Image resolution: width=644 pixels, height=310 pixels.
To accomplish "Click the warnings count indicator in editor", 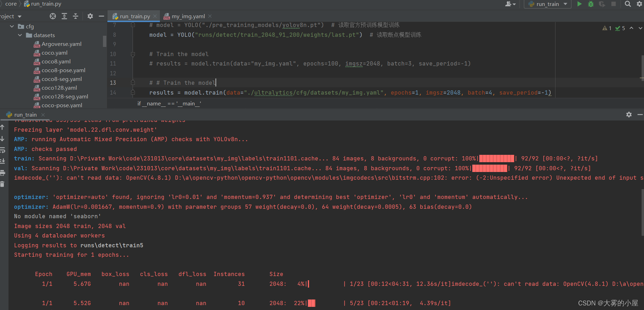I will point(607,28).
